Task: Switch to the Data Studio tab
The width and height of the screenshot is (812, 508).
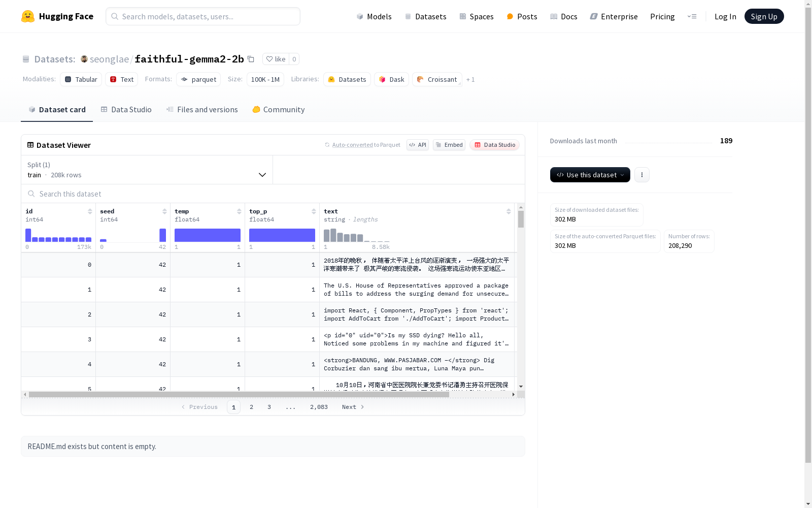Action: (x=126, y=110)
